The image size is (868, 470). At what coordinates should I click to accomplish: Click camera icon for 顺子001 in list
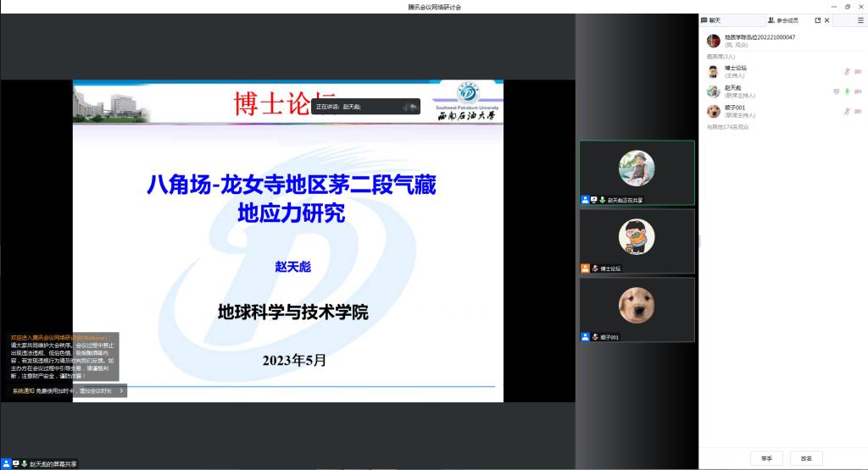(x=858, y=111)
